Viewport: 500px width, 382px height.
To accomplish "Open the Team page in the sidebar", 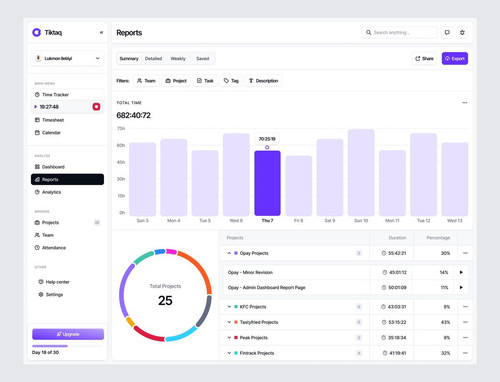I will point(68,235).
